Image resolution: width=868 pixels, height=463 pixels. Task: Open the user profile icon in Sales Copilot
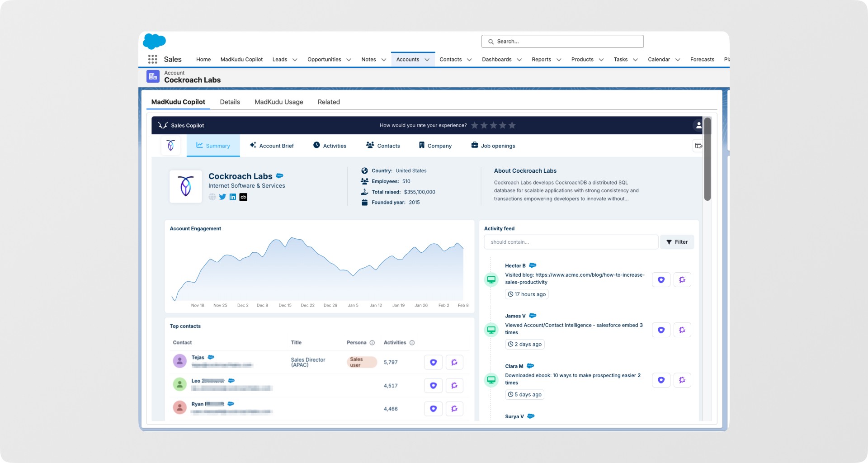coord(698,125)
